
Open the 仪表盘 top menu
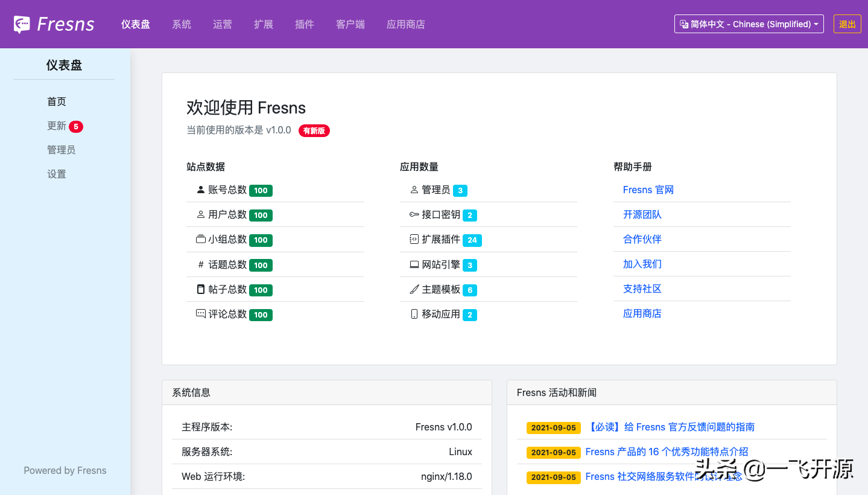(136, 24)
